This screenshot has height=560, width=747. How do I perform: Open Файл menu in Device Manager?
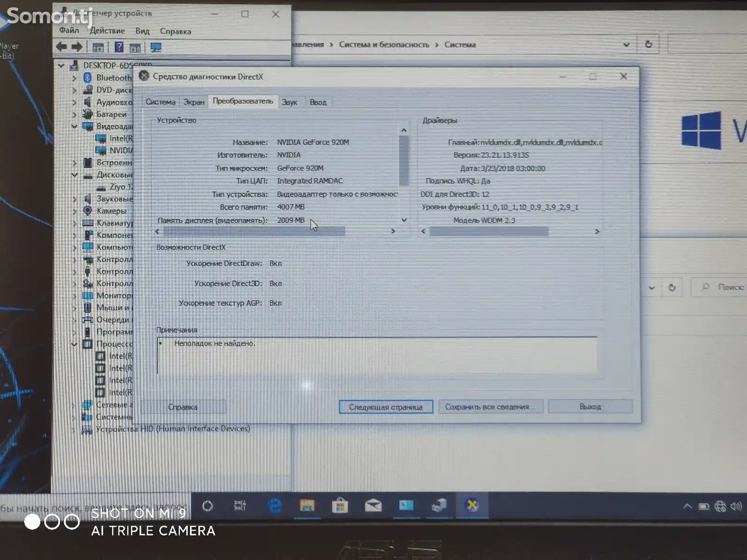click(69, 30)
